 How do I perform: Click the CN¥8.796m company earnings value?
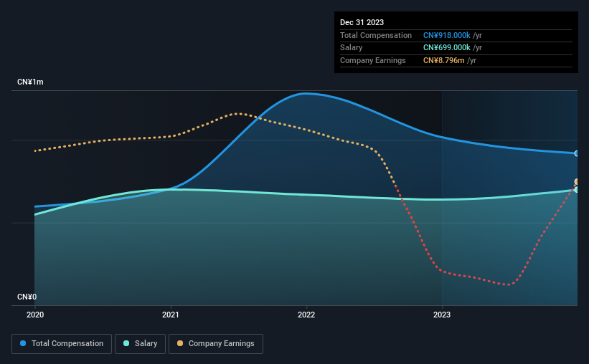tap(443, 60)
